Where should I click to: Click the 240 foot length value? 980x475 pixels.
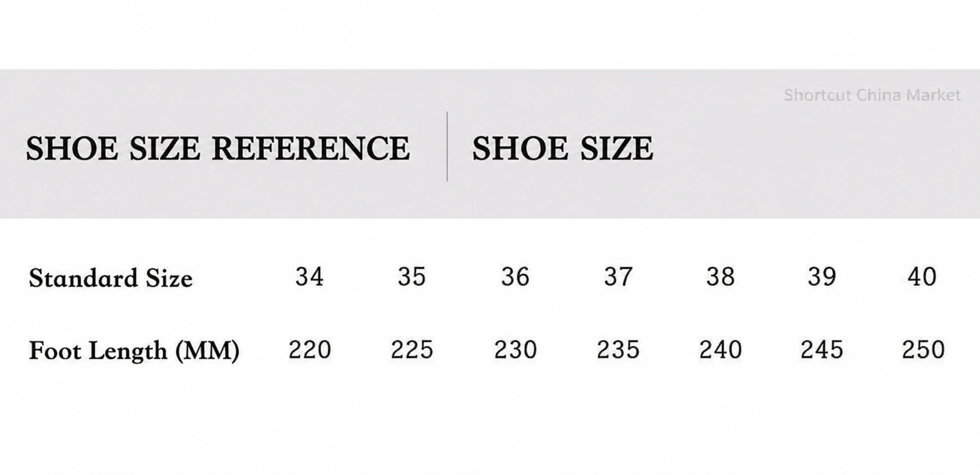pos(721,349)
